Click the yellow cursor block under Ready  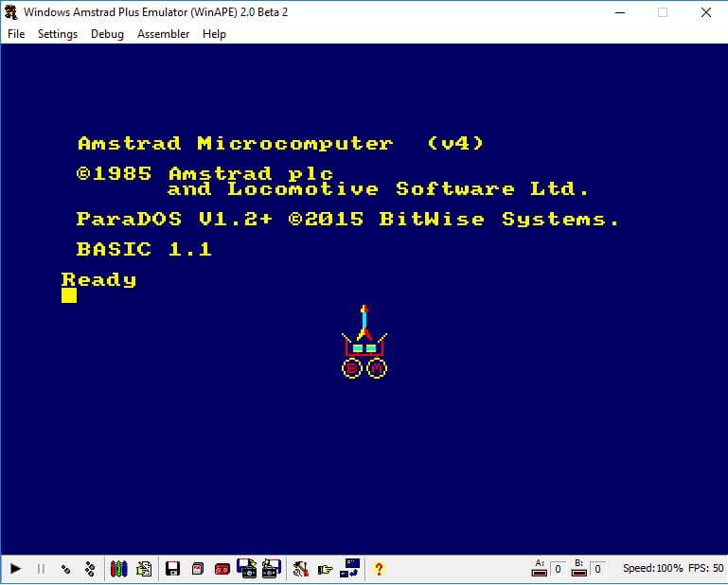[69, 295]
